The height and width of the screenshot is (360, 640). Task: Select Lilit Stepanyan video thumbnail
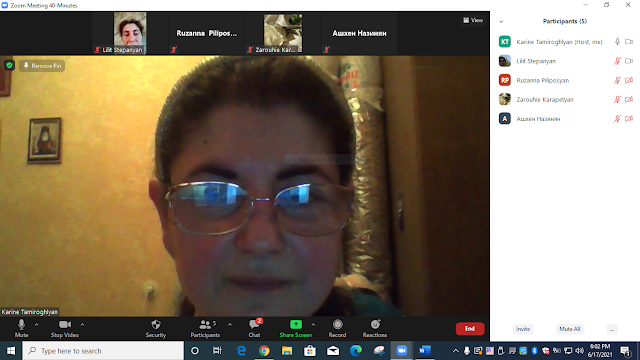tap(130, 33)
